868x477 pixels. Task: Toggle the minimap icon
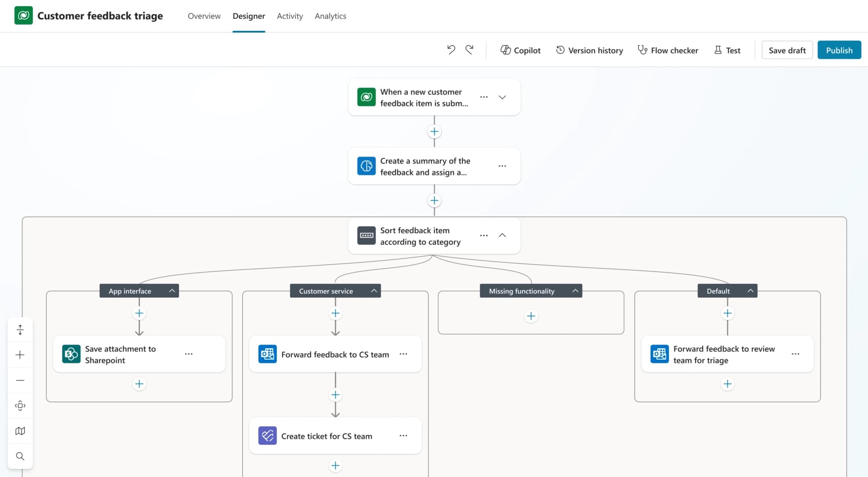(x=20, y=431)
